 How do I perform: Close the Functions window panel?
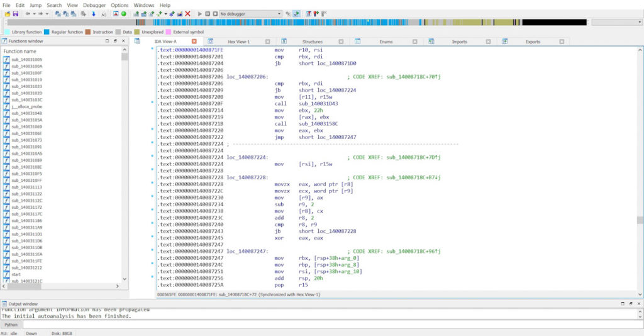click(x=123, y=41)
